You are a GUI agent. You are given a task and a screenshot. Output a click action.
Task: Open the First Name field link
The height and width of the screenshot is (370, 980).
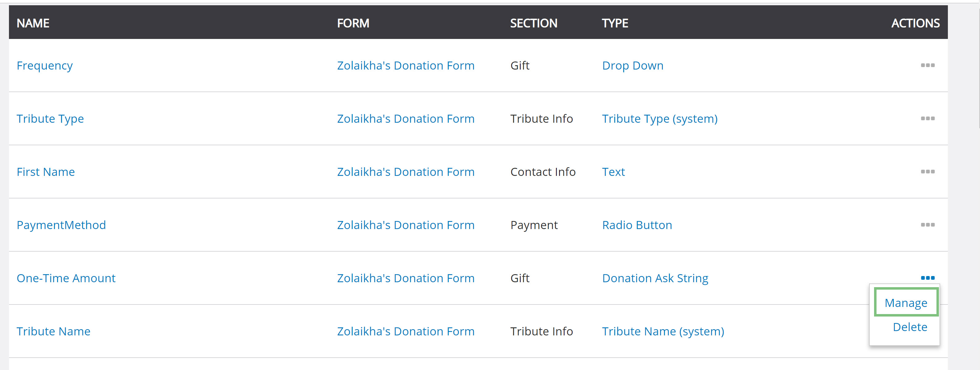click(x=46, y=172)
